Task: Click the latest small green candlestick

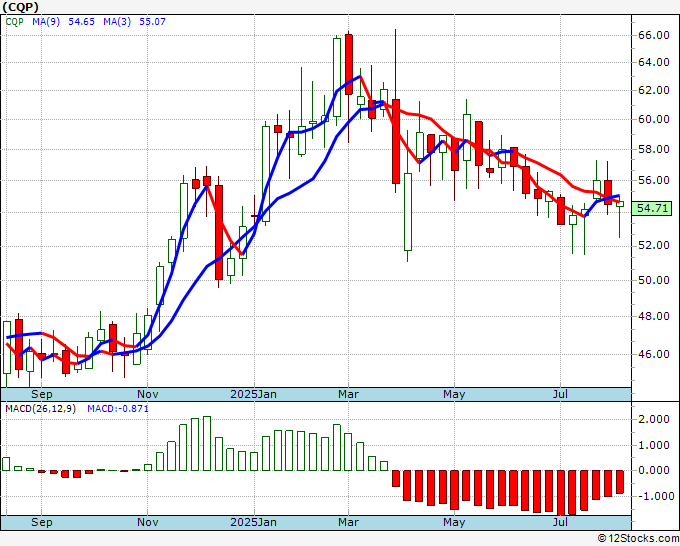Action: [620, 204]
